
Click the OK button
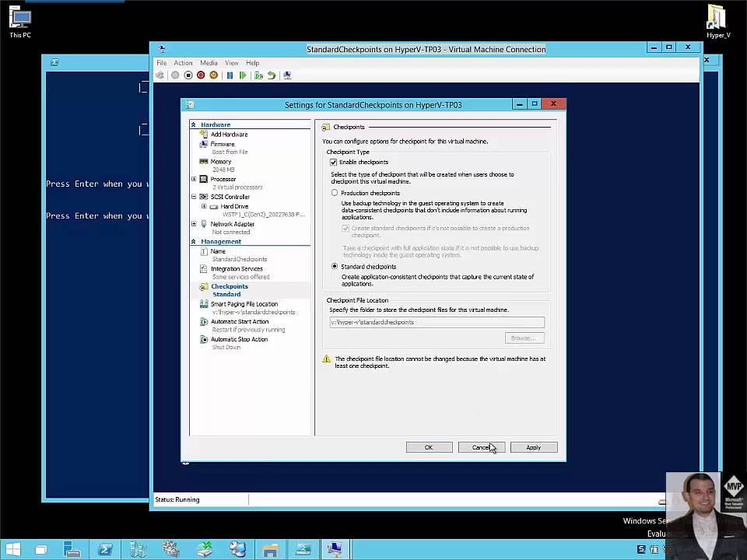[428, 447]
